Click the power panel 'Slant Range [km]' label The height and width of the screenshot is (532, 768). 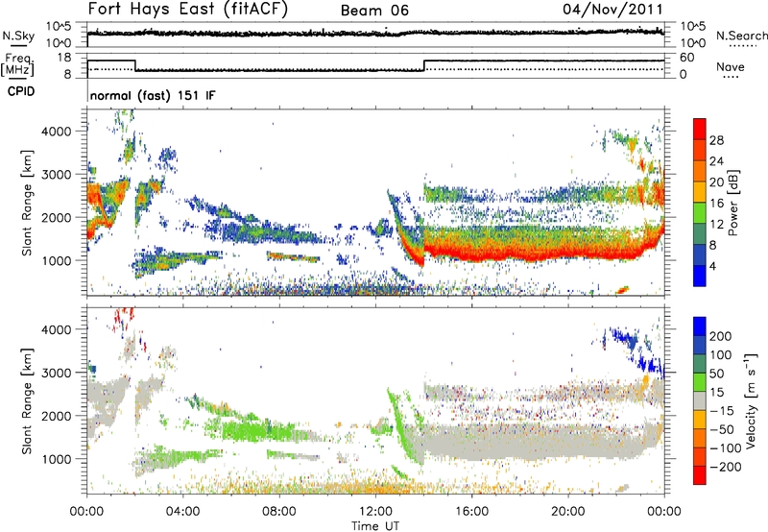tap(27, 203)
